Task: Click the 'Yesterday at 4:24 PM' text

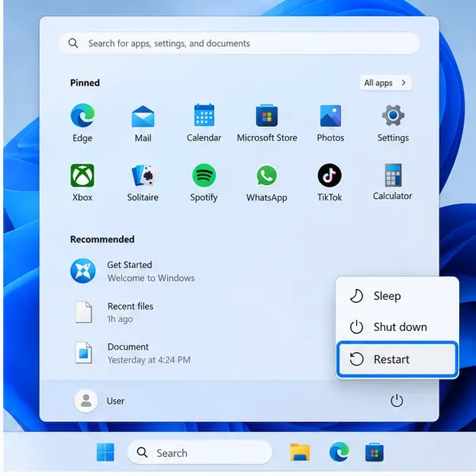Action: tap(149, 360)
